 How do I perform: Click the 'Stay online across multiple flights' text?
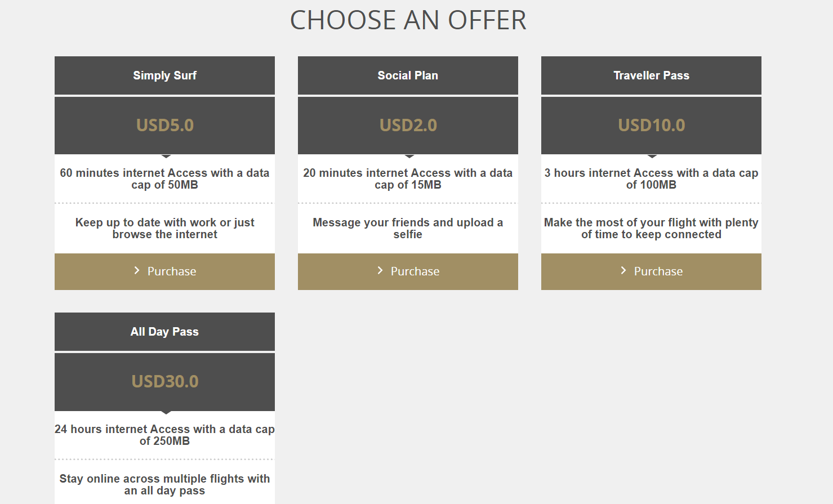coord(164,484)
